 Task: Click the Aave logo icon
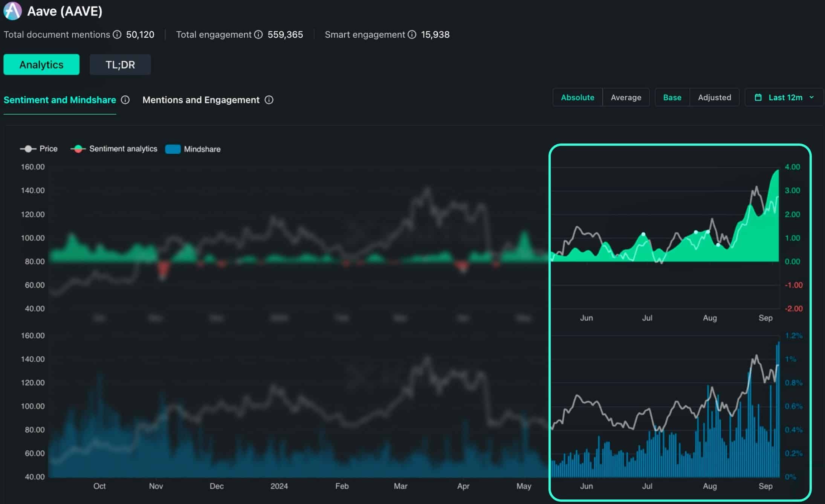point(12,11)
